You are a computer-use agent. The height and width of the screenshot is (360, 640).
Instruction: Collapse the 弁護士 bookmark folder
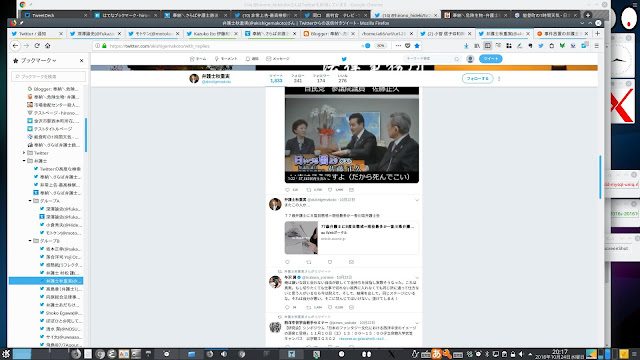24,161
